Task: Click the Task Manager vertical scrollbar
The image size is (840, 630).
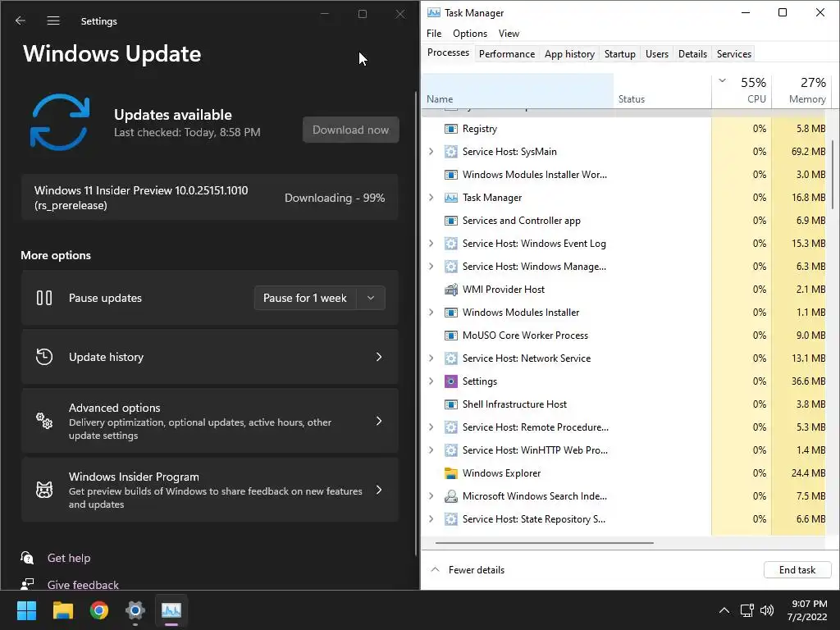Action: point(833,174)
